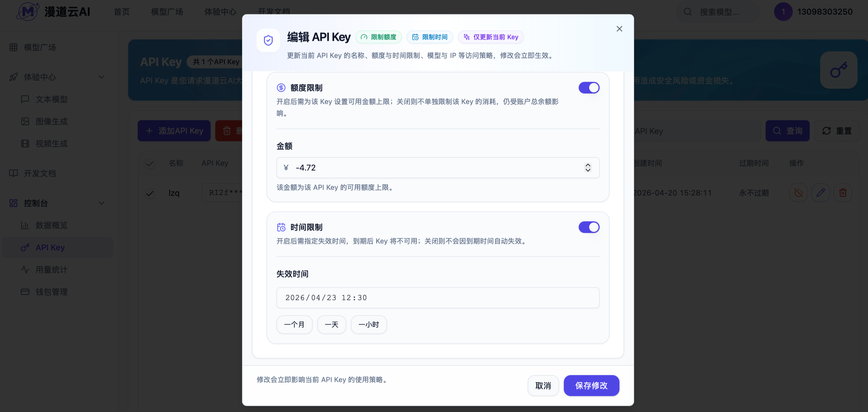Click the 重置 button

(x=837, y=131)
